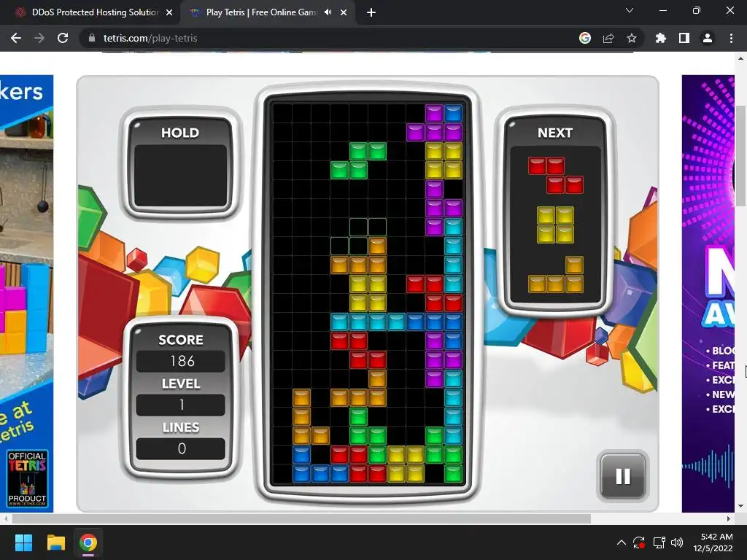This screenshot has width=747, height=560.
Task: Switch to DDoS Protected Hosting tab
Action: (90, 12)
